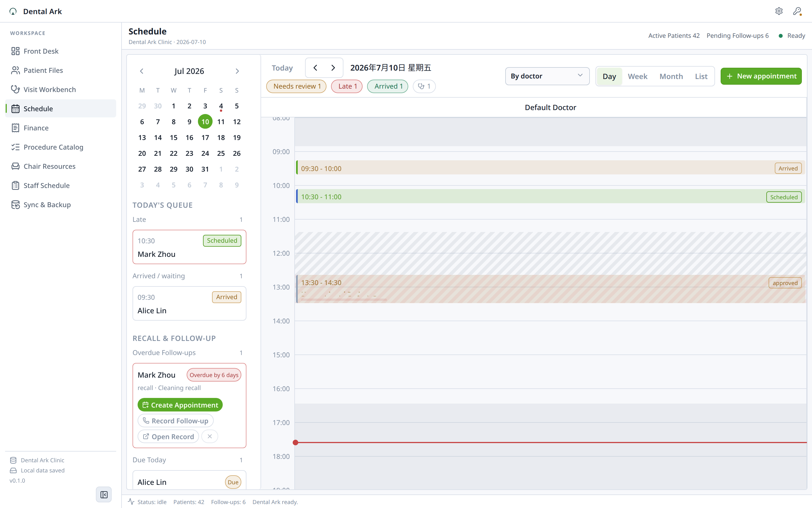812x508 pixels.
Task: Open Mark Zhou 10:30 queue card
Action: [x=189, y=247]
